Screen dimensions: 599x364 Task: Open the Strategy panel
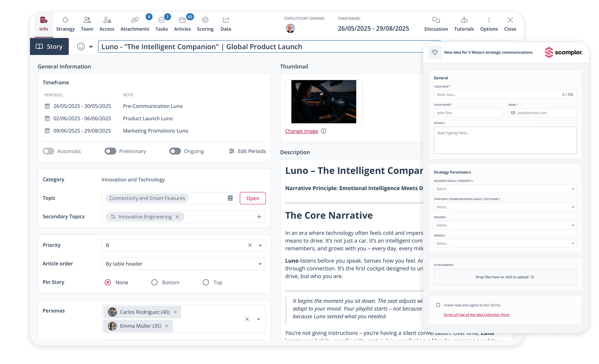(x=65, y=23)
